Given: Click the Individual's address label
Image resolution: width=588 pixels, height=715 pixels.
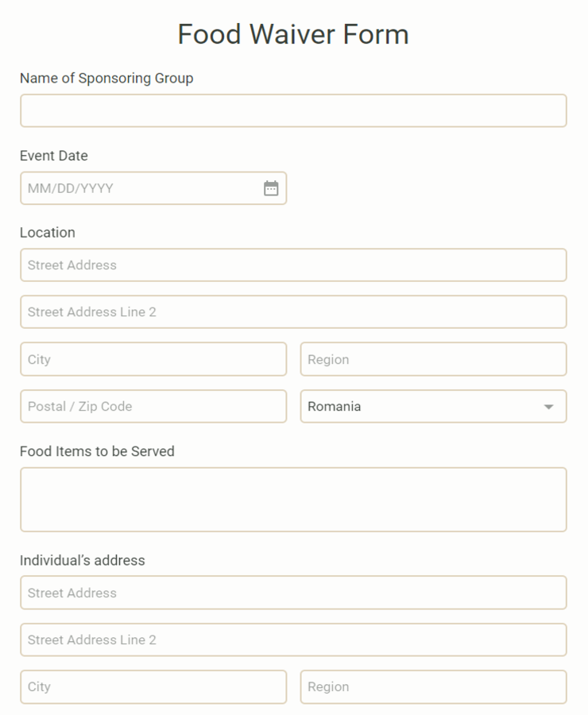Looking at the screenshot, I should click(83, 560).
